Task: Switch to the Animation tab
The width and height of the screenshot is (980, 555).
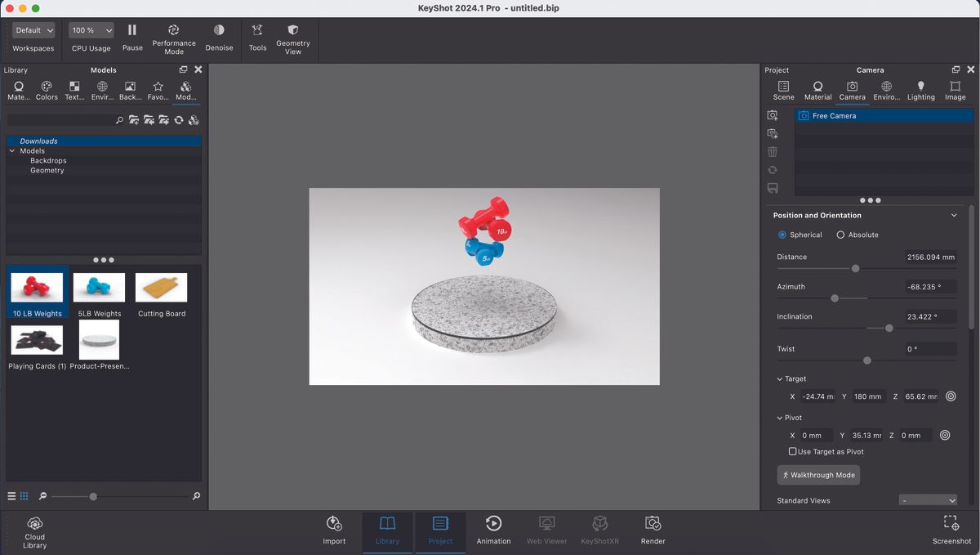Action: click(x=493, y=530)
